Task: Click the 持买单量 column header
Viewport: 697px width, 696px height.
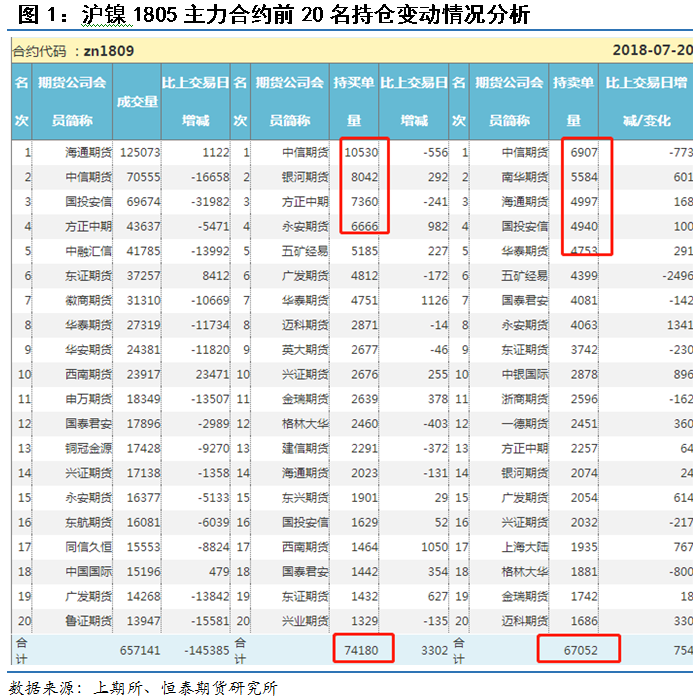Action: (x=354, y=101)
